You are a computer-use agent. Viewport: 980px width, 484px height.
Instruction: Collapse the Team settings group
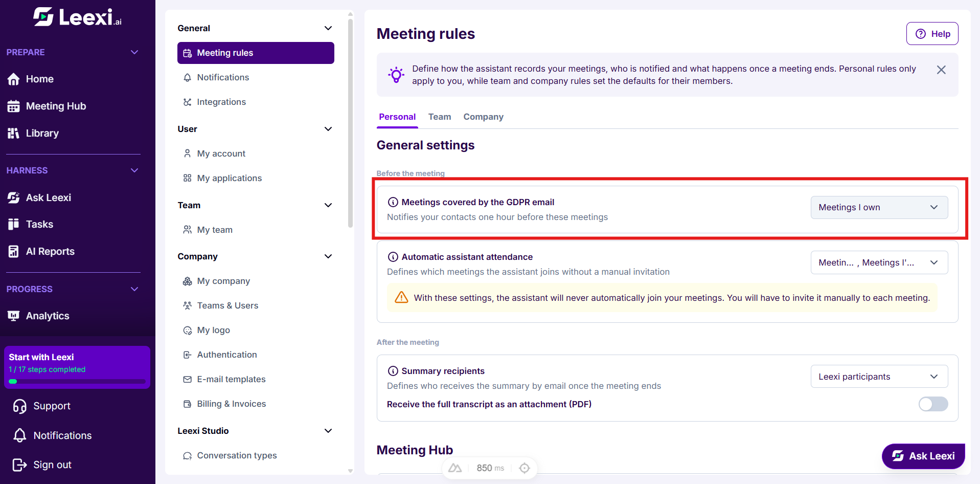tap(328, 205)
